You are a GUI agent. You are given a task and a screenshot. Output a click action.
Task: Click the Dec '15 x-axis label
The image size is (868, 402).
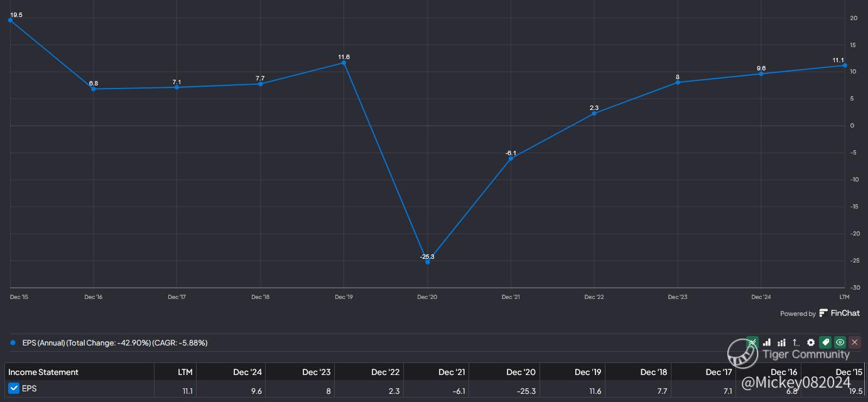point(19,296)
